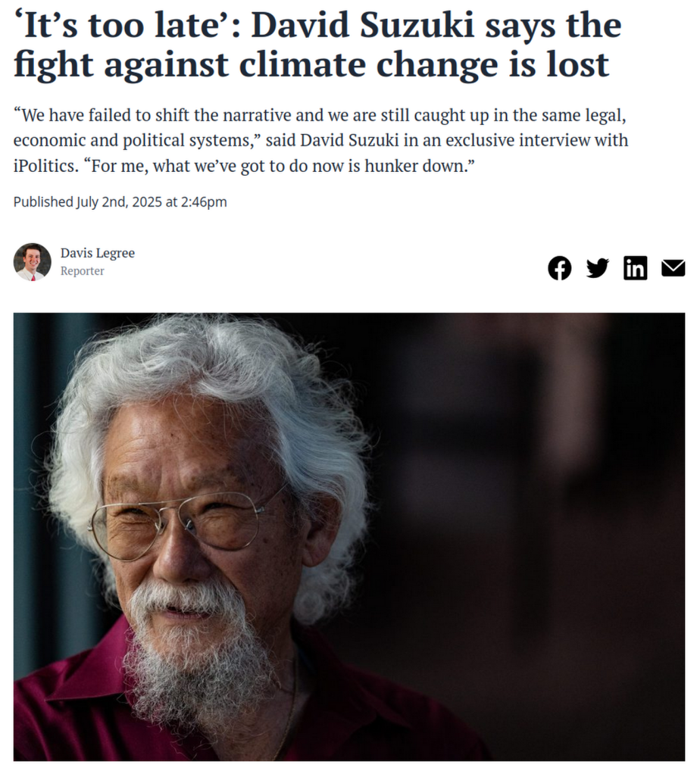Image resolution: width=700 pixels, height=771 pixels.
Task: Share the article on Facebook
Action: (x=559, y=268)
